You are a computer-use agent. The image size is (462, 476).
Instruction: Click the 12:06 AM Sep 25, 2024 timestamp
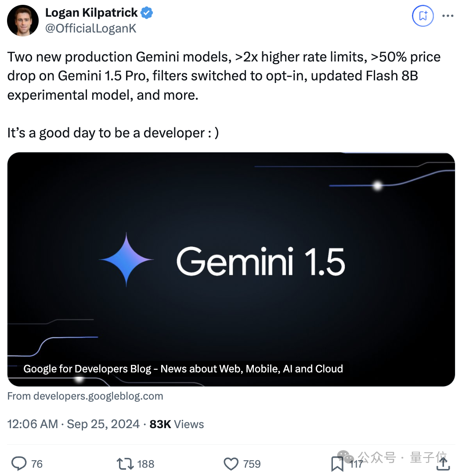click(73, 424)
